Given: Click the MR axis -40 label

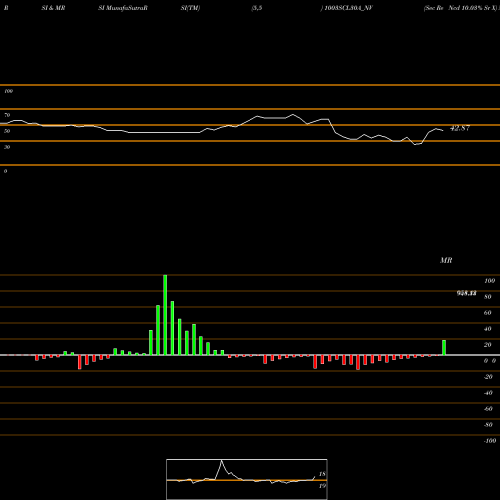Looking at the screenshot, I should point(488,393).
